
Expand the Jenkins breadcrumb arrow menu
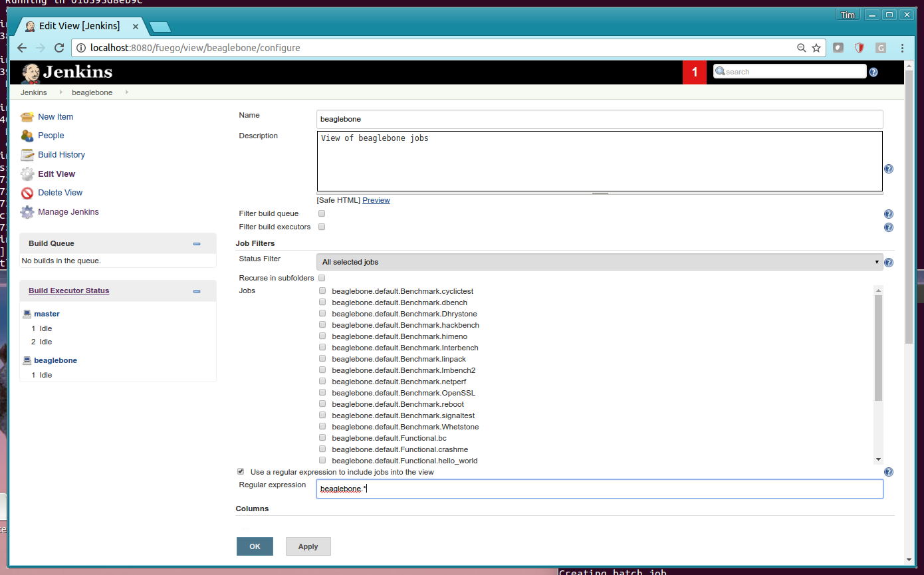tap(61, 92)
